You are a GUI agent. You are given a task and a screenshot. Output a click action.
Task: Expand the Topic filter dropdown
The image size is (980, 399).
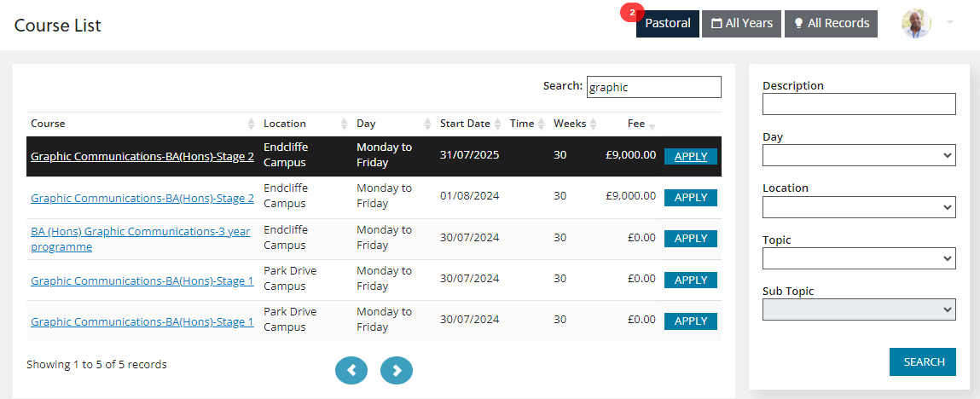[859, 258]
